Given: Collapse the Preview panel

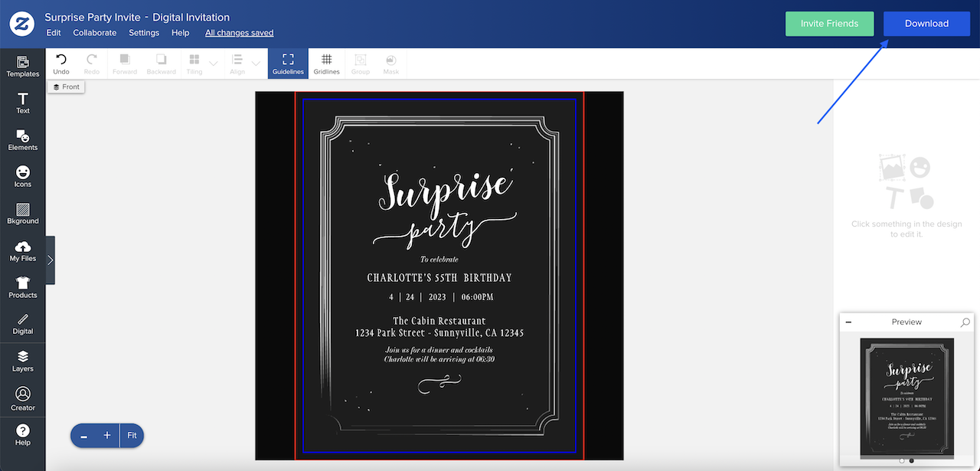Looking at the screenshot, I should tap(848, 322).
